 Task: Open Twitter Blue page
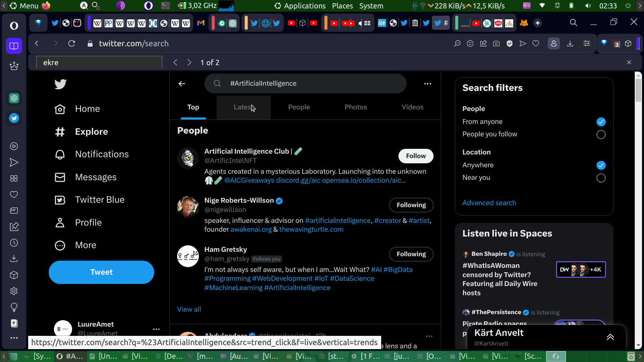tap(89, 200)
